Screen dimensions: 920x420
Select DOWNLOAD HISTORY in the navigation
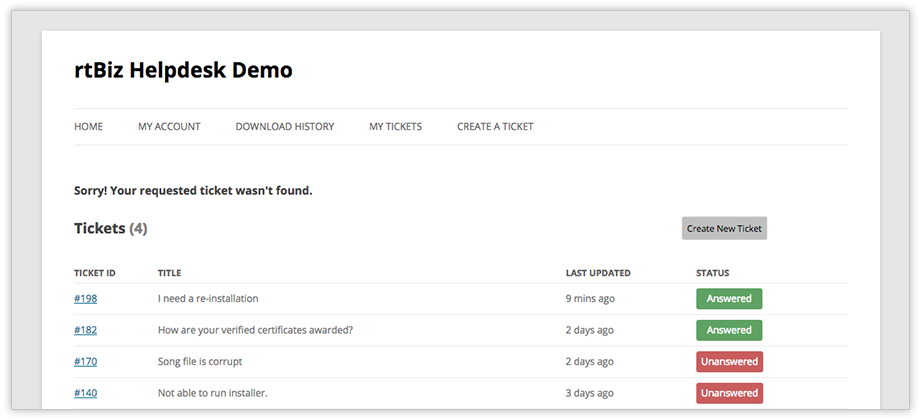(285, 127)
